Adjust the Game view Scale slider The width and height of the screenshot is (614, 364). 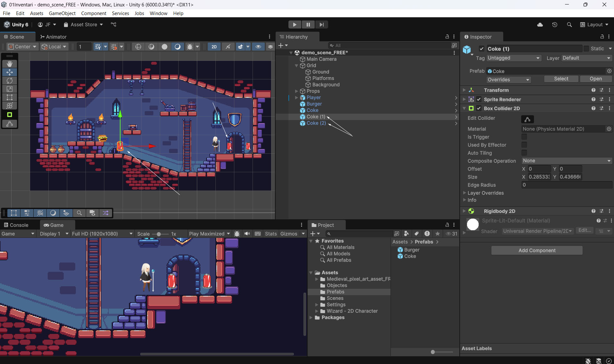pyautogui.click(x=158, y=234)
